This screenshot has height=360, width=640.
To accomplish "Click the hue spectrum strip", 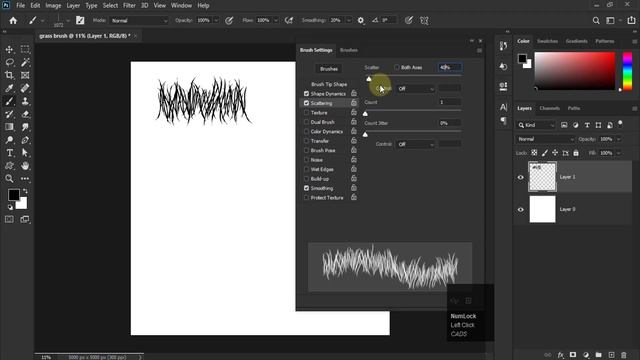I will [627, 70].
